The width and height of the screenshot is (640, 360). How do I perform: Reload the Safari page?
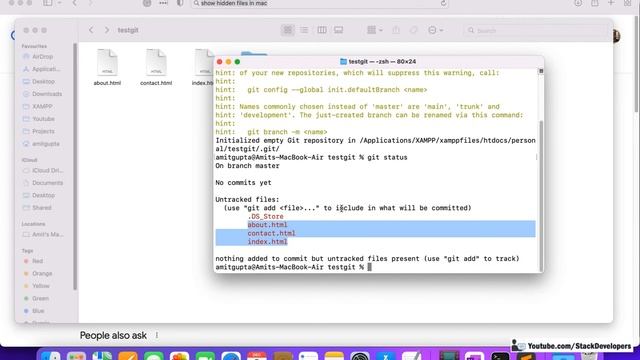coord(443,3)
